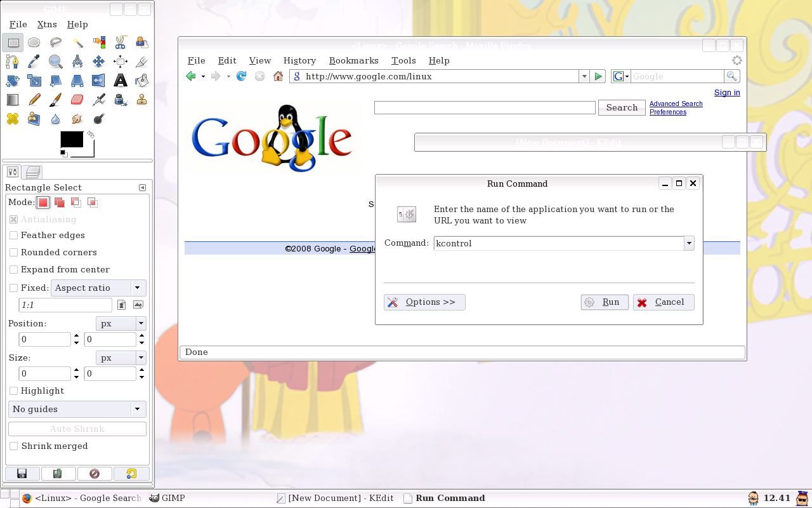Choose the Blend gradient tool
The width and height of the screenshot is (812, 508).
point(13,100)
